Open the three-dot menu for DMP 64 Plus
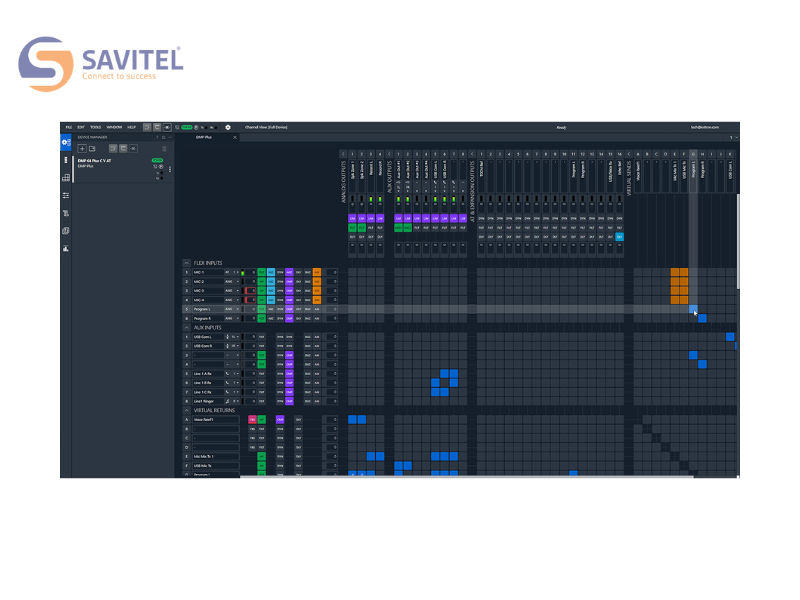 (x=170, y=168)
